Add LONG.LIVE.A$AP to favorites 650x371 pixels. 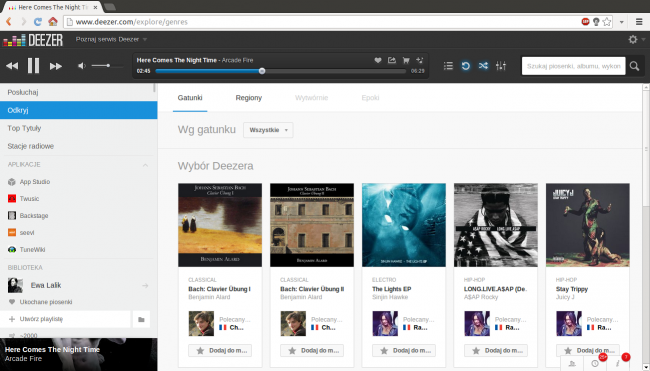pyautogui.click(x=496, y=351)
